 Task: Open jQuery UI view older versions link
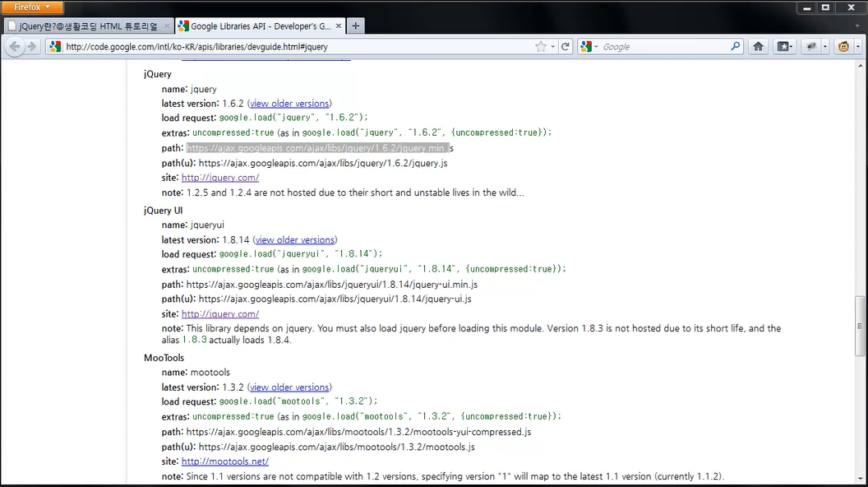tap(294, 240)
